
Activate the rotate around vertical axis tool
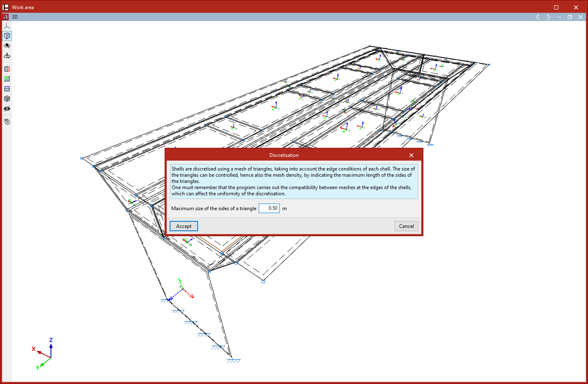[x=7, y=56]
